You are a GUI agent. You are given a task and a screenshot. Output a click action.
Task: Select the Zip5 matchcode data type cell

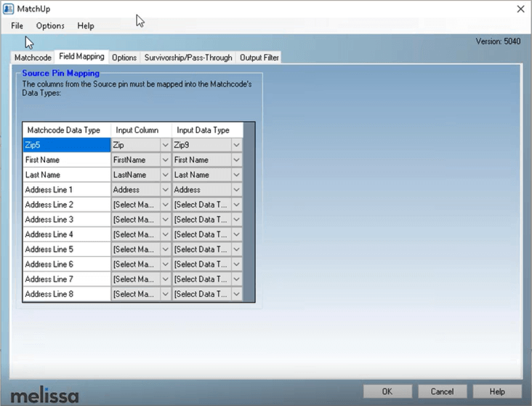coord(67,145)
